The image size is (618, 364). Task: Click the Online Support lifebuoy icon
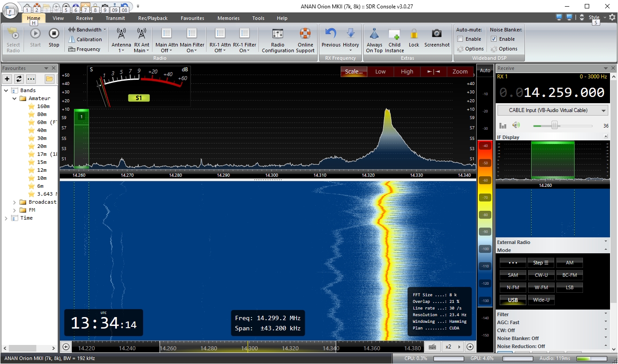[305, 34]
